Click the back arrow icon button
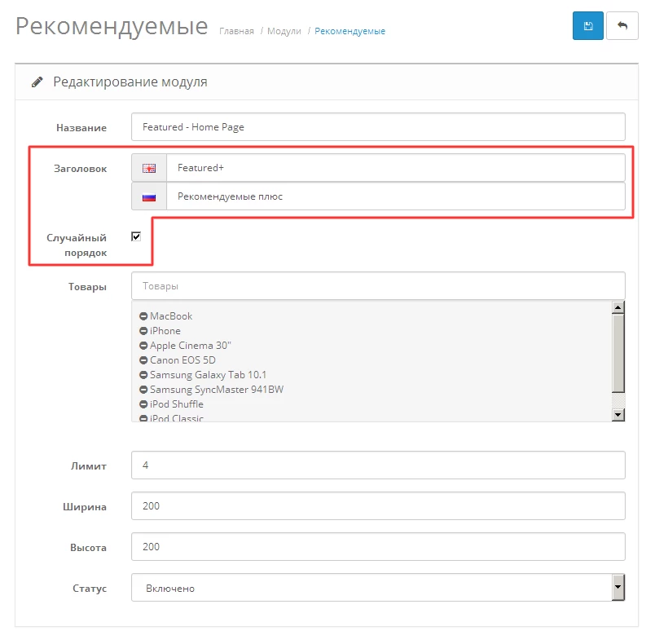This screenshot has height=644, width=655. click(622, 26)
